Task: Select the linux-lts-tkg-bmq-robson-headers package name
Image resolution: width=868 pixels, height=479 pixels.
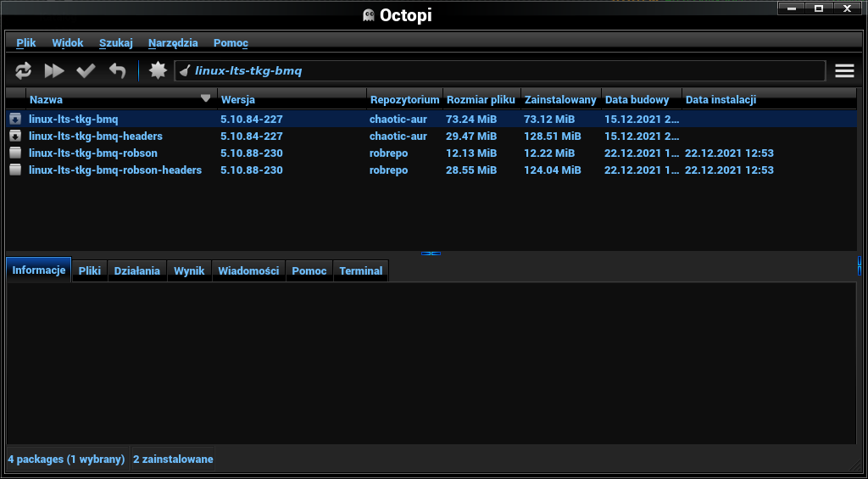Action: [x=115, y=170]
